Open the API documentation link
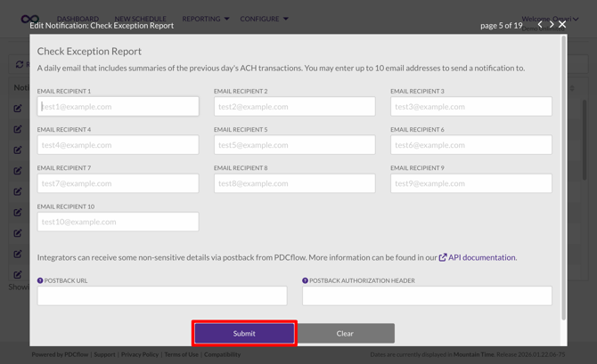 tap(482, 257)
